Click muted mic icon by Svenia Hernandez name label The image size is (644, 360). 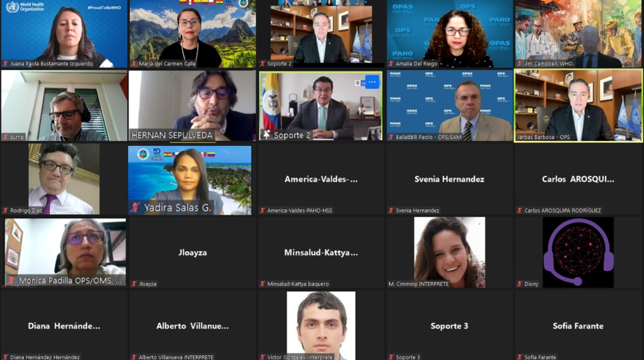click(x=391, y=210)
